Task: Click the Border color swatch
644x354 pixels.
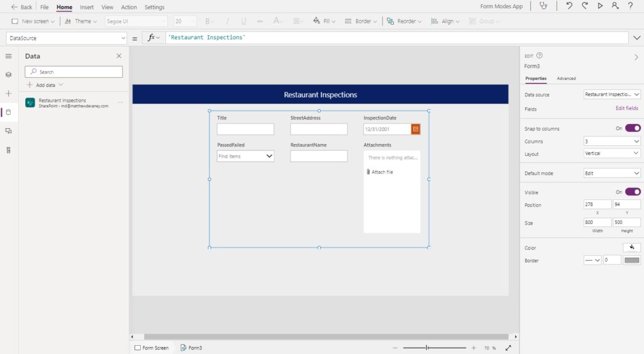Action: coord(631,260)
